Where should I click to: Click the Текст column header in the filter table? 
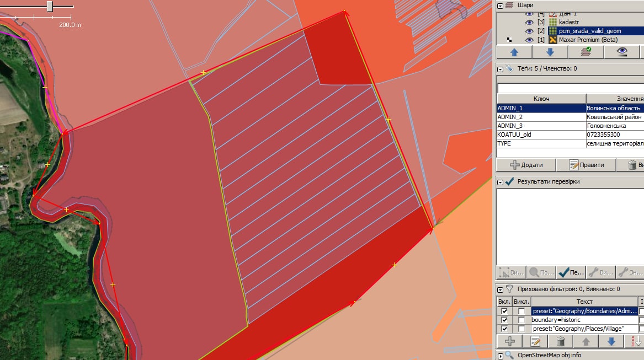point(584,302)
